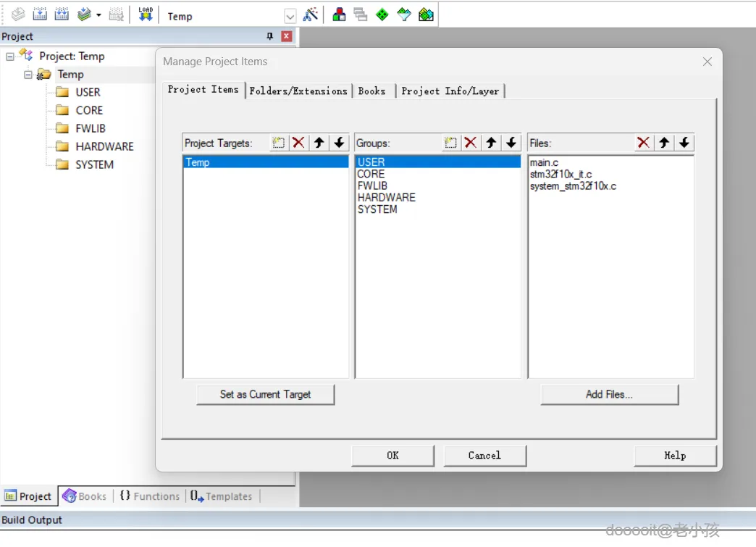The height and width of the screenshot is (547, 756).
Task: Delete the selected Group
Action: (x=471, y=143)
